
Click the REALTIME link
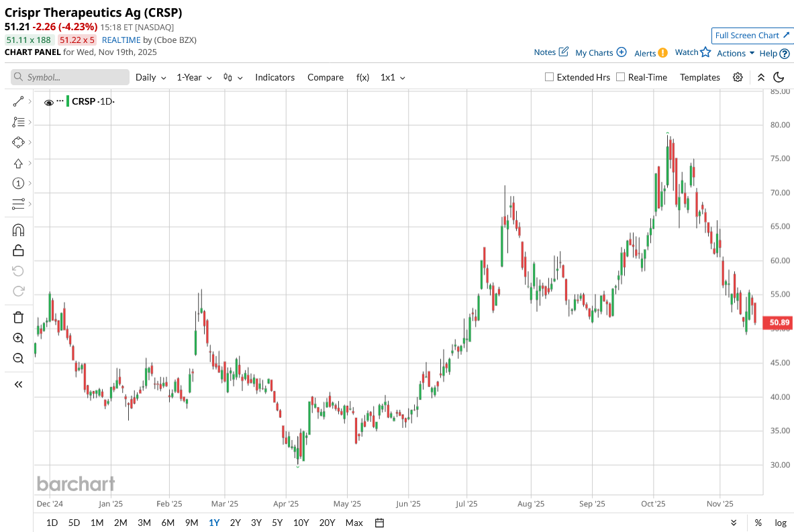(121, 40)
